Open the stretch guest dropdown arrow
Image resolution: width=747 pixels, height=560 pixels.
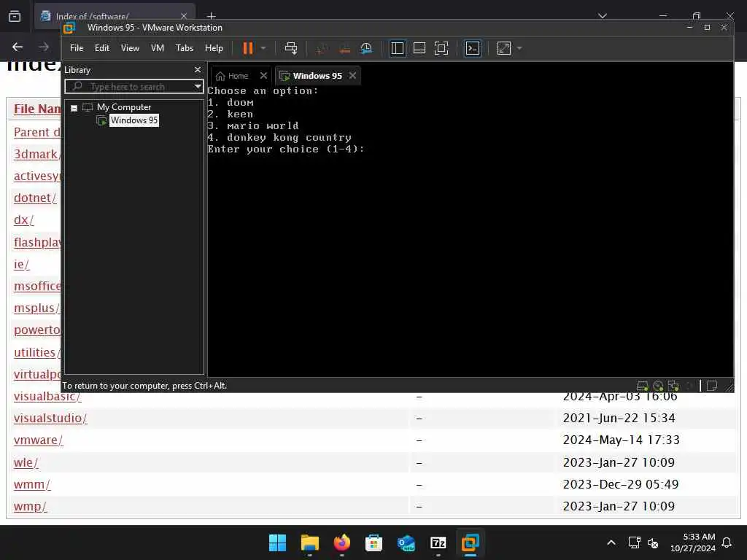[x=519, y=48]
